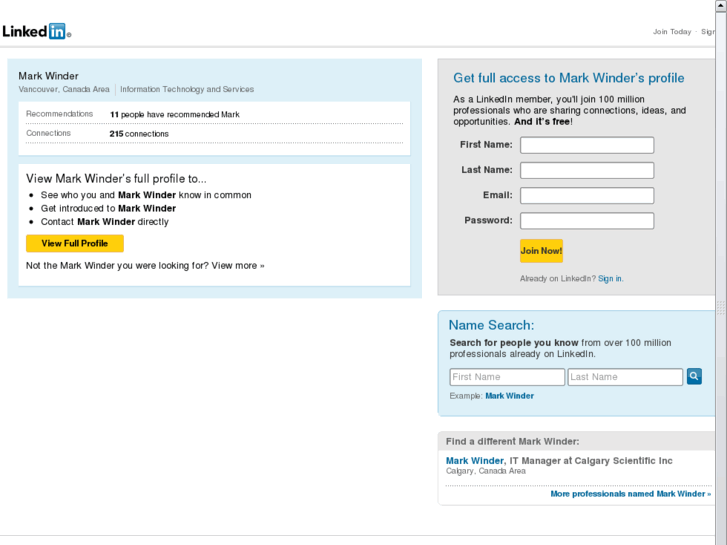
Task: Focus the Last Name signup field
Action: coord(587,170)
